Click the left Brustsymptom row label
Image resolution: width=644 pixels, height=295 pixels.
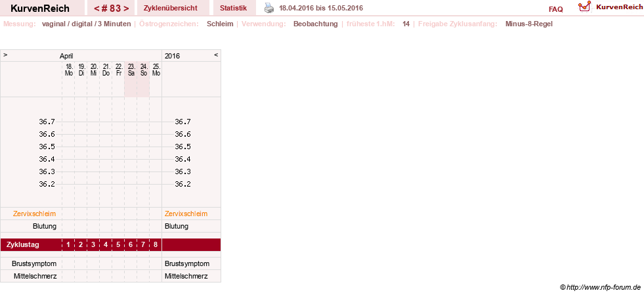point(34,263)
